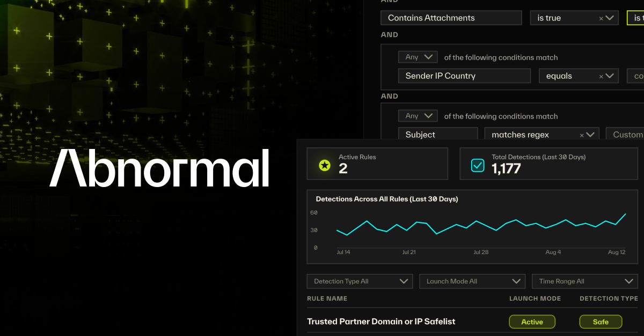Click the Total Detections checkmark icon
644x336 pixels.
click(478, 165)
